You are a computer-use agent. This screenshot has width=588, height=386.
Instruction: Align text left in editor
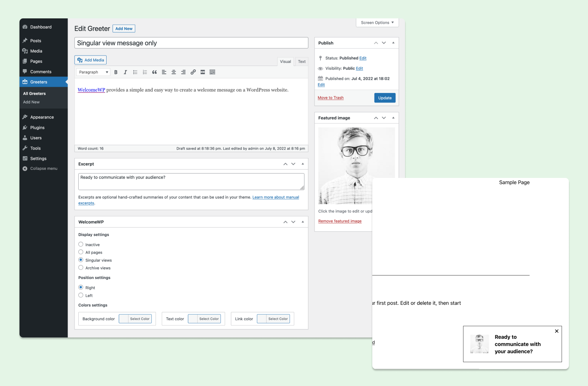164,72
